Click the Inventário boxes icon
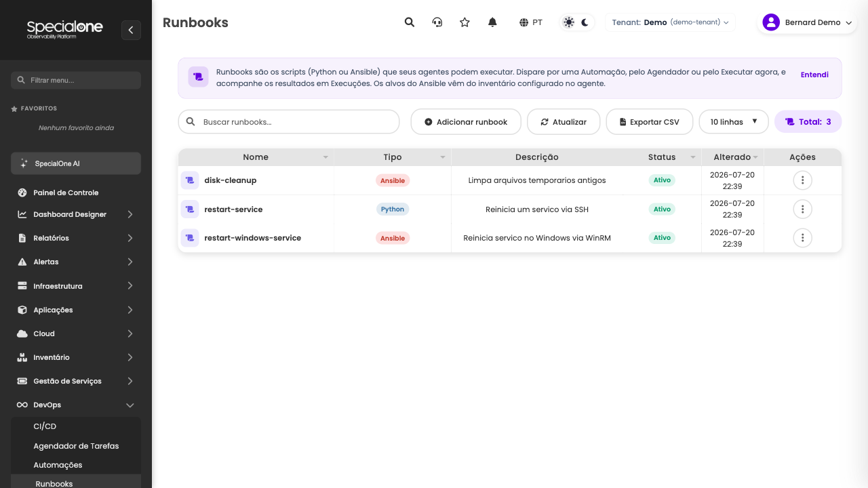The height and width of the screenshot is (488, 868). point(22,357)
